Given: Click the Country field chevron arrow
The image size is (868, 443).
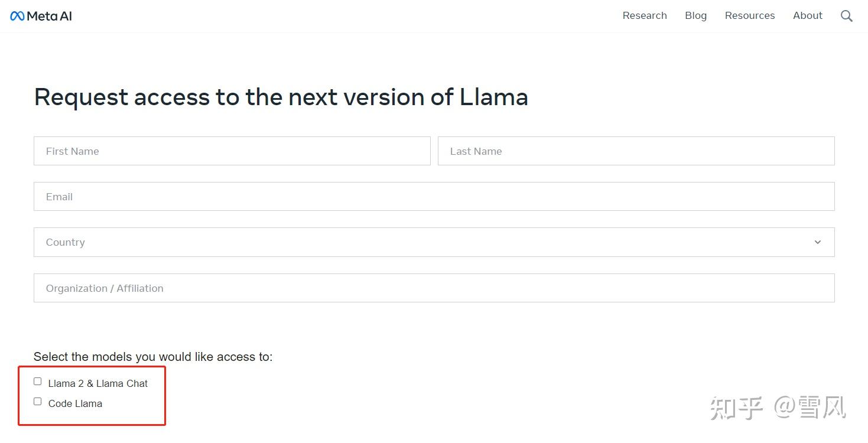Looking at the screenshot, I should point(818,242).
